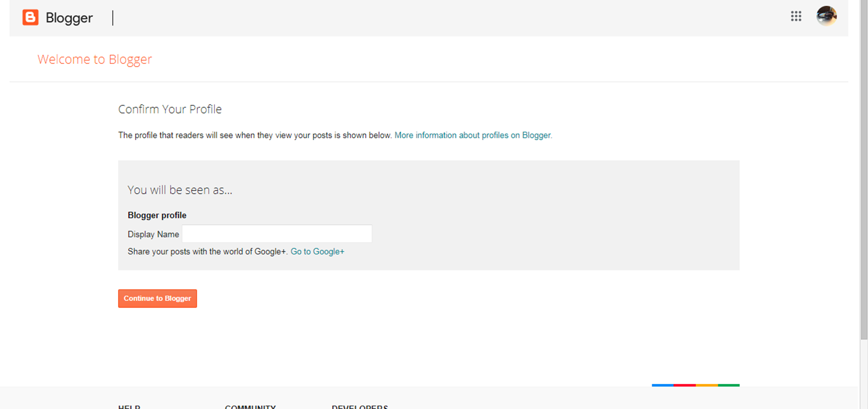The height and width of the screenshot is (409, 868).
Task: Focus the Display Name input field
Action: pos(276,234)
